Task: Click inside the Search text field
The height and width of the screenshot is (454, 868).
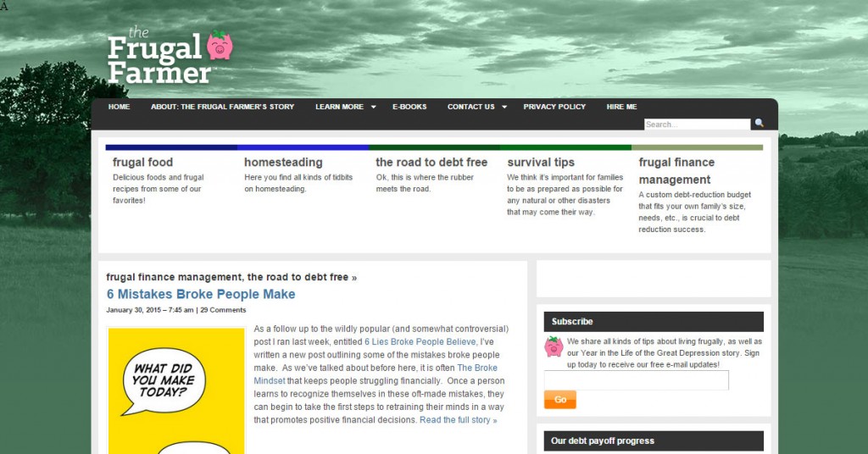Action: [697, 125]
